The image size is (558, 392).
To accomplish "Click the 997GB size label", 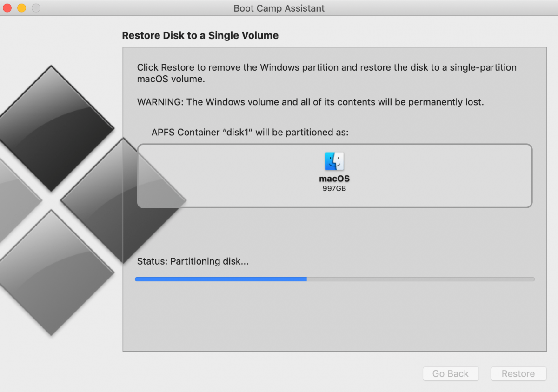I will (x=334, y=188).
